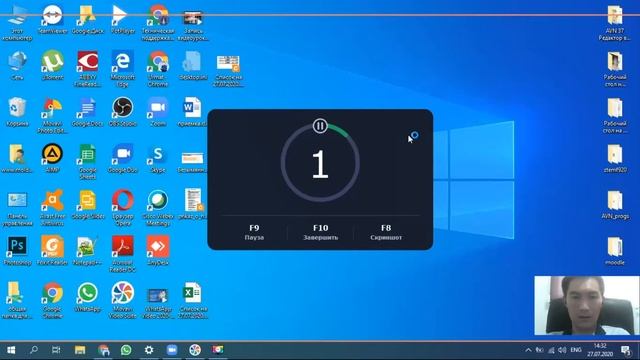The height and width of the screenshot is (360, 640).
Task: Launch AIMP from the desktop
Action: 52,158
